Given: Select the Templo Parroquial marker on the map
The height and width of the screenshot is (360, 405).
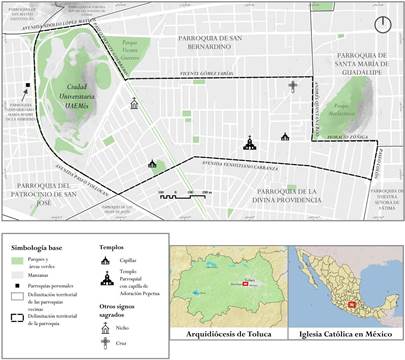Looking at the screenshot, I should tap(250, 143).
